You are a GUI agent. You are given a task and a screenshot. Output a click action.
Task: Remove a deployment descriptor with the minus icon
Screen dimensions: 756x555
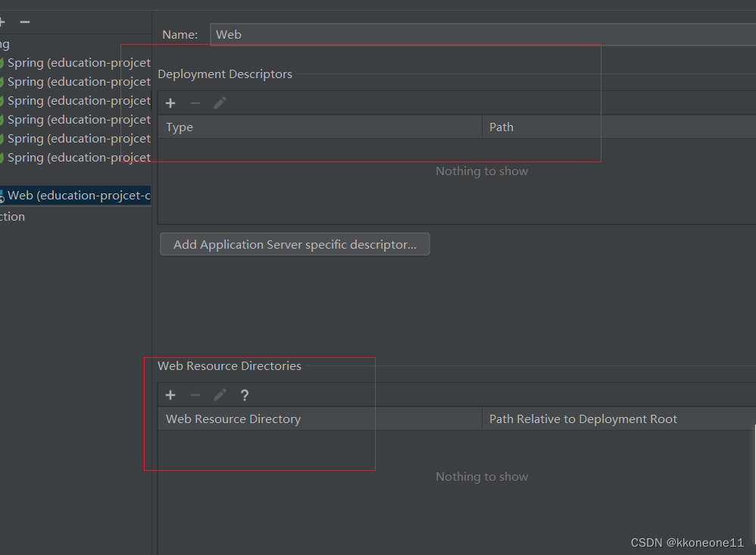[x=195, y=102]
